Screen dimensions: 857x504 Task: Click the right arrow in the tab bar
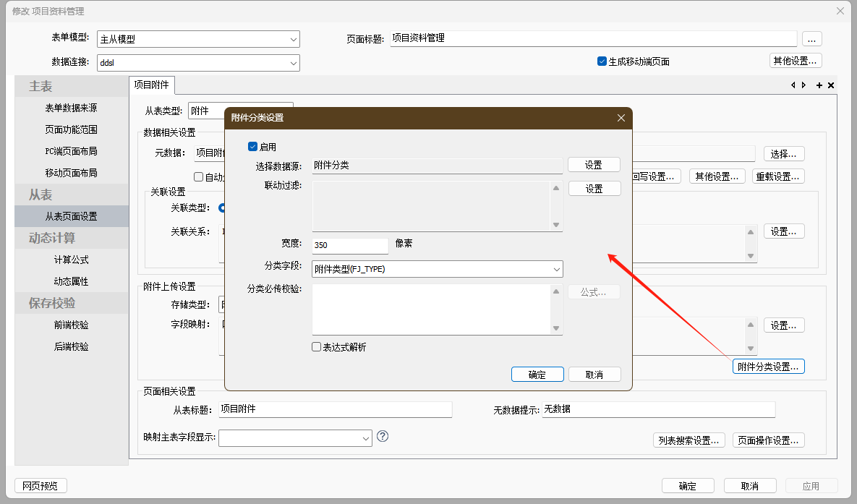803,85
